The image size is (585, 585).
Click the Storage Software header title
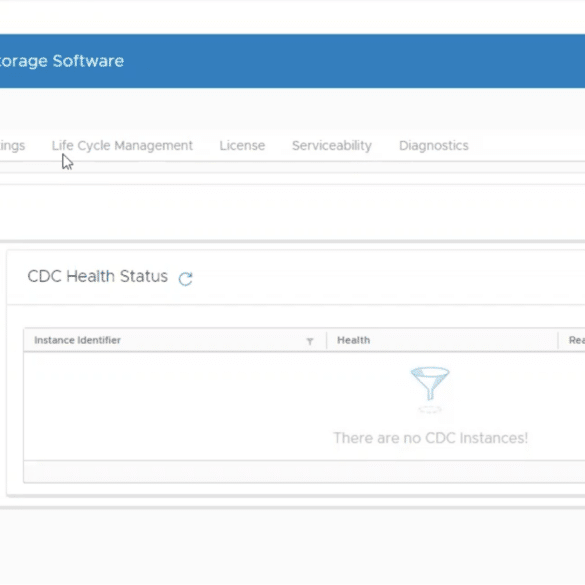(62, 61)
